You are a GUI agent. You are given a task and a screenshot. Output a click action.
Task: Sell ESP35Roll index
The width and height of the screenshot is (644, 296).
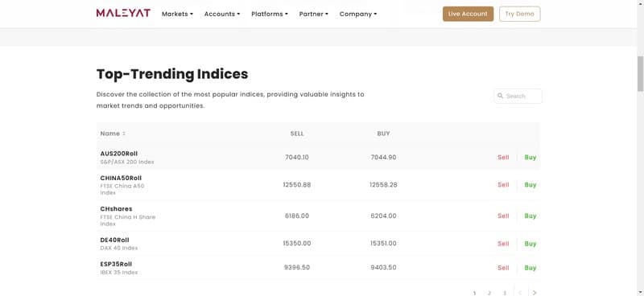click(503, 268)
